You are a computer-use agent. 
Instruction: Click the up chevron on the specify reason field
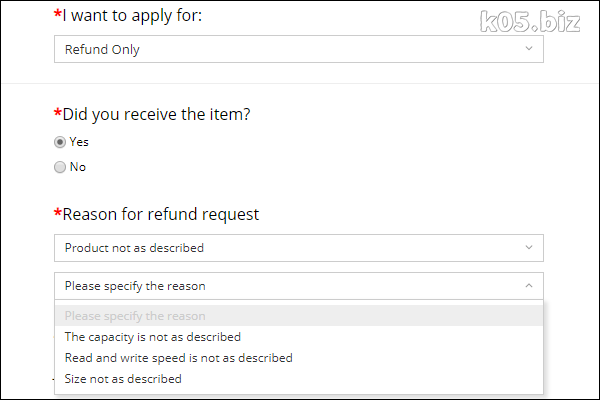coord(528,285)
